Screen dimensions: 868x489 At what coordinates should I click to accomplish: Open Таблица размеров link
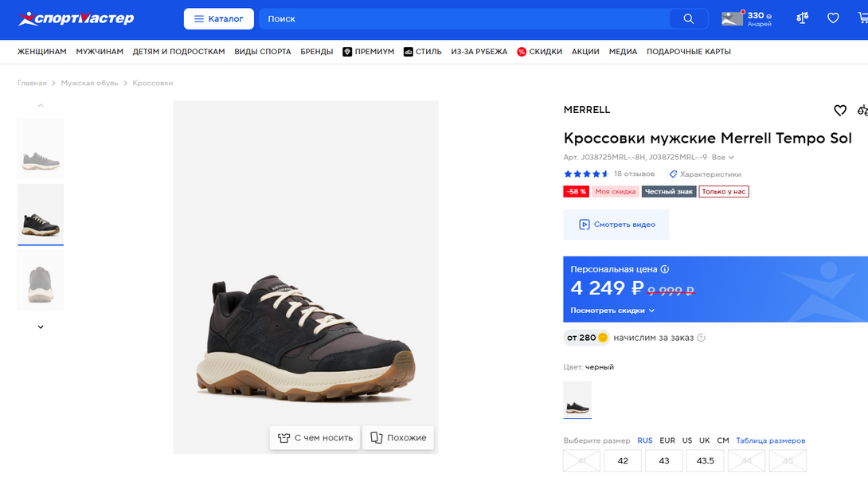pos(771,441)
